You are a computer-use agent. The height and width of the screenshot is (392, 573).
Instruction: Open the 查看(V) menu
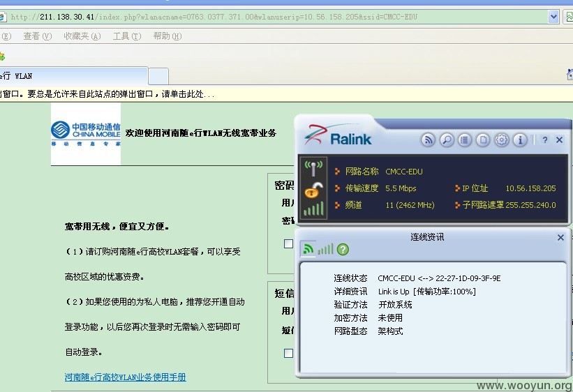coord(38,36)
